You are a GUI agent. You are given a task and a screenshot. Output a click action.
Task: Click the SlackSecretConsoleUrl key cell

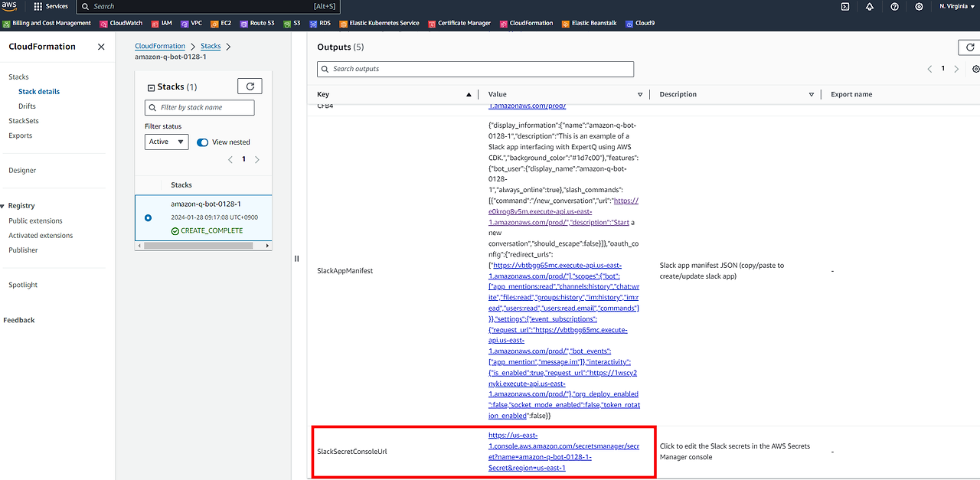tap(352, 452)
